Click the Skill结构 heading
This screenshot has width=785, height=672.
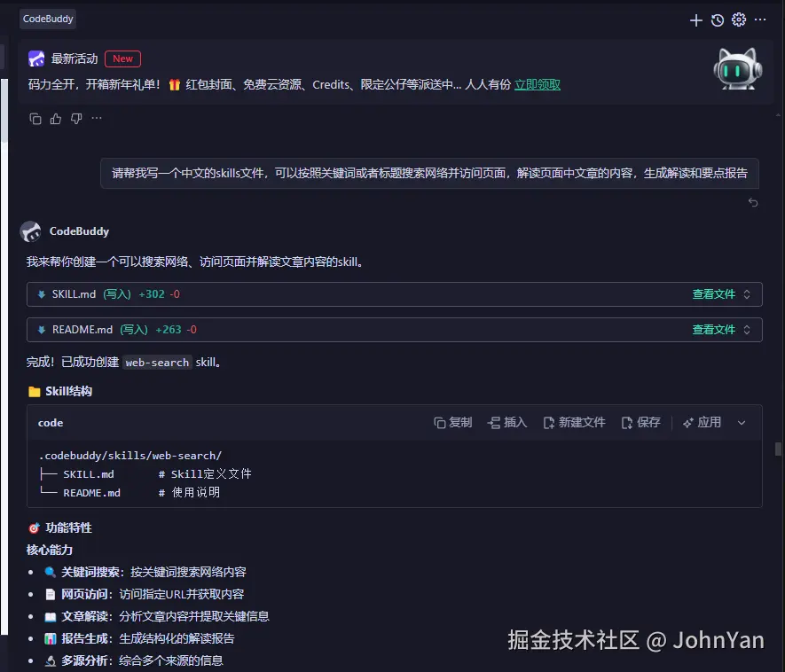tap(68, 391)
